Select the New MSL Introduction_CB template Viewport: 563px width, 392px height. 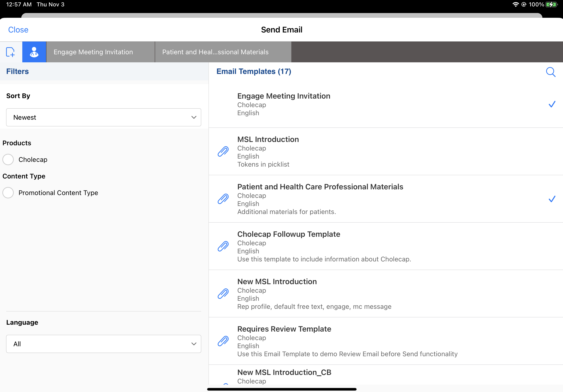point(284,372)
